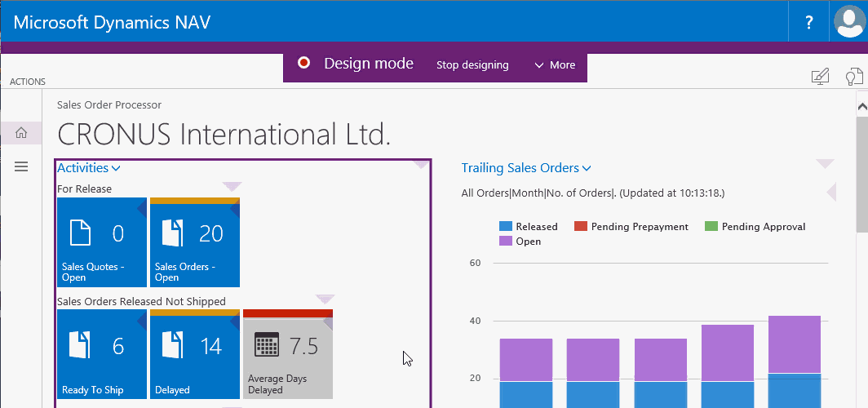Click the Microsoft Dynamics NAV title
The image size is (868, 408).
pyautogui.click(x=112, y=22)
